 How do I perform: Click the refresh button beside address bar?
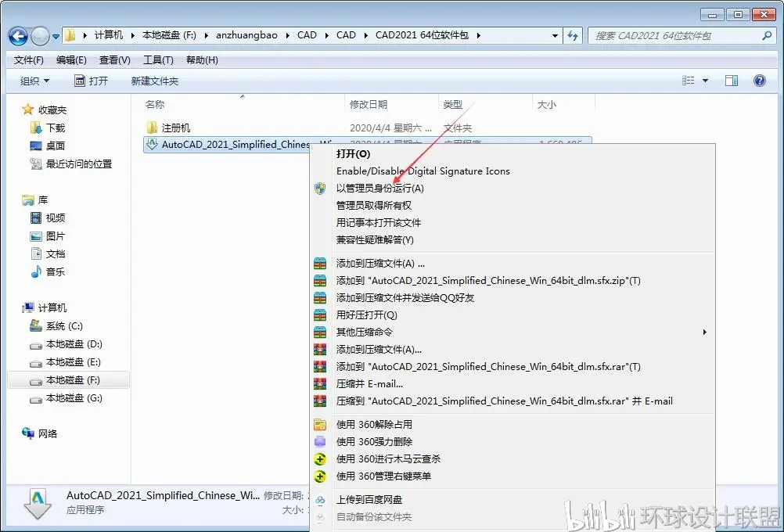point(573,35)
